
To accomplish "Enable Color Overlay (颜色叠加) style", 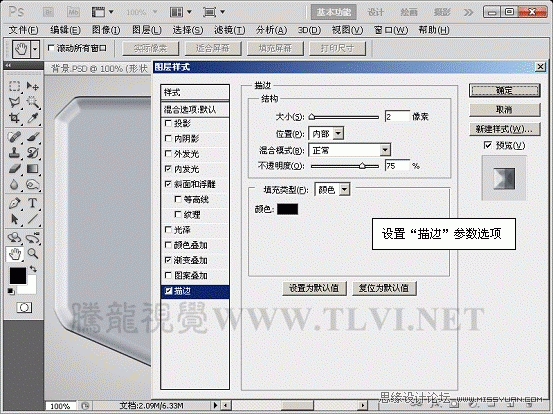I will [x=168, y=245].
